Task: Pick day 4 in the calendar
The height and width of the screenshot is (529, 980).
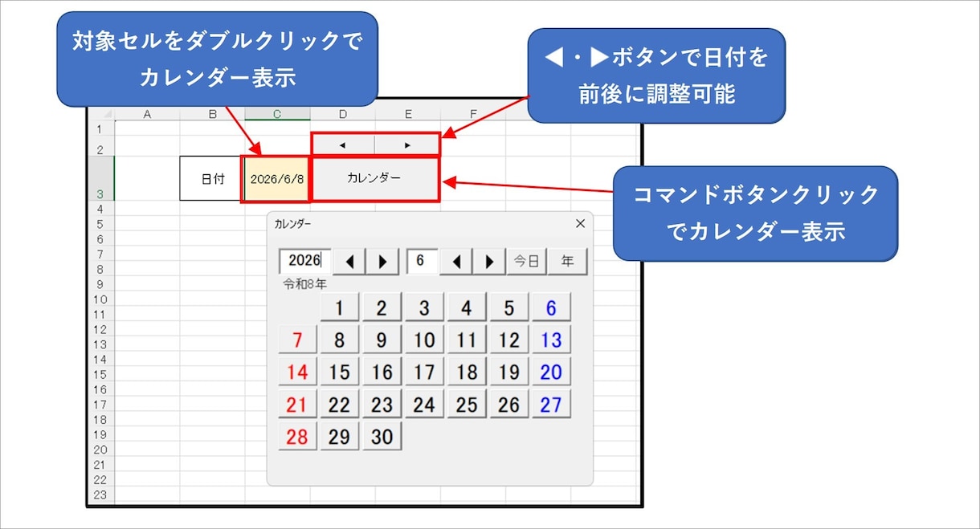Action: tap(467, 307)
